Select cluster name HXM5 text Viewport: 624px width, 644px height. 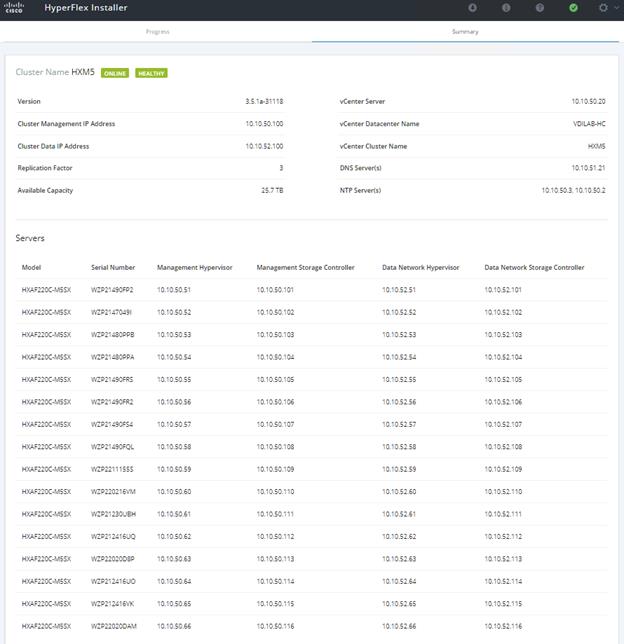[x=83, y=72]
